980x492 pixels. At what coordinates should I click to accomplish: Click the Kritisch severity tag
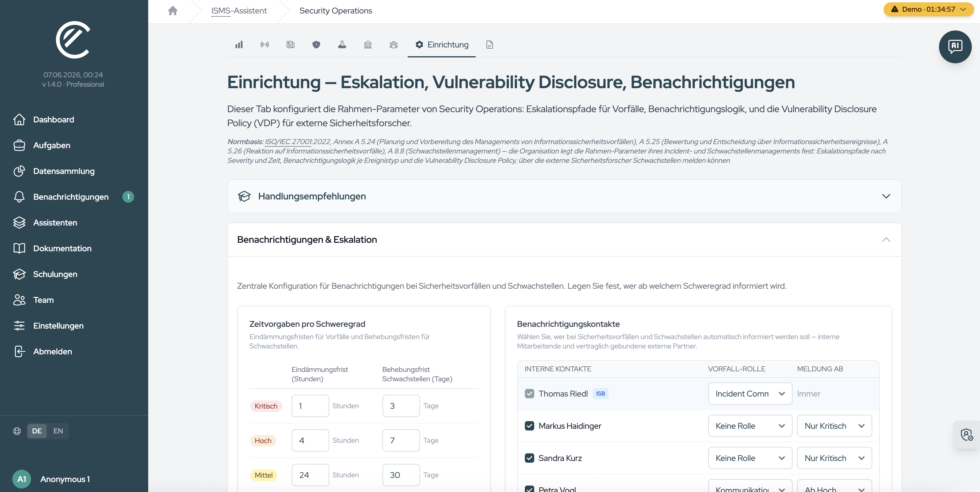(x=266, y=406)
